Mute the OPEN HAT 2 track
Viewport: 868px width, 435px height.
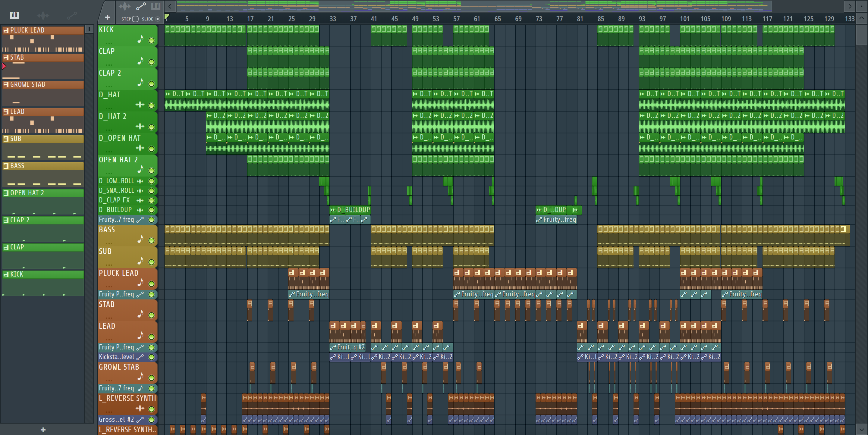pyautogui.click(x=152, y=171)
